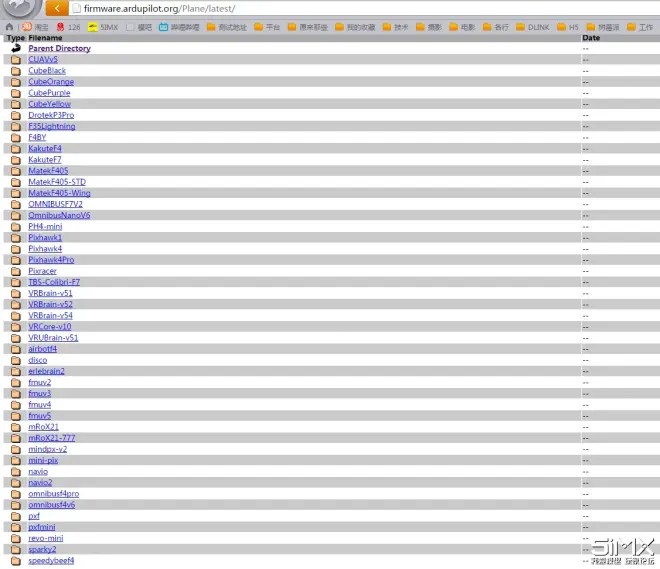Open the MatekF405-Wing folder link
This screenshot has width=660, height=569.
[59, 193]
